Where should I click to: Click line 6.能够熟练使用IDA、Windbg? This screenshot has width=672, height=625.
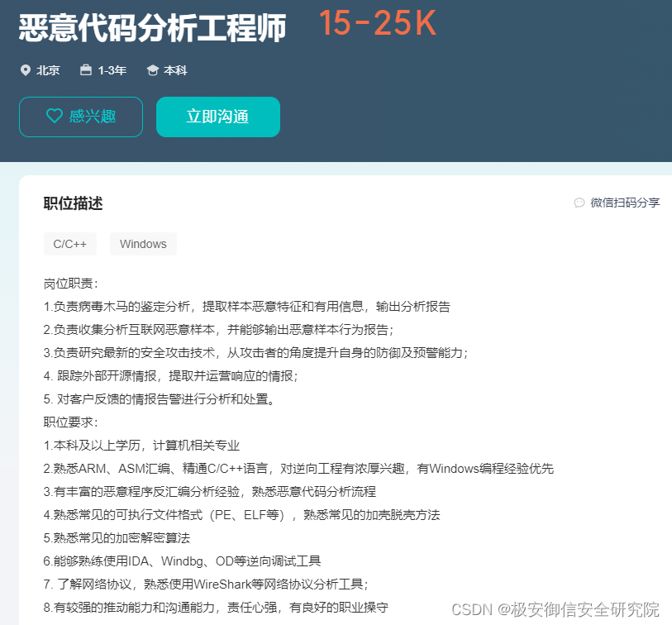pos(182,561)
